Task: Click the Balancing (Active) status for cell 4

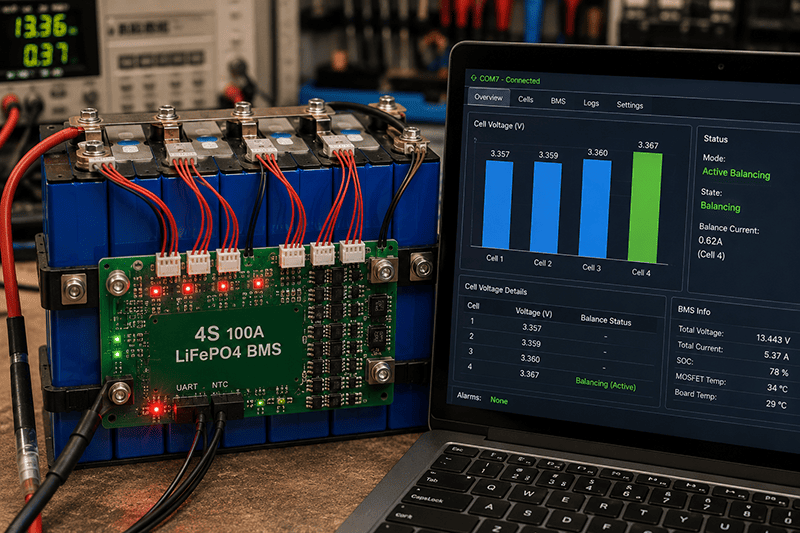Action: pyautogui.click(x=606, y=384)
